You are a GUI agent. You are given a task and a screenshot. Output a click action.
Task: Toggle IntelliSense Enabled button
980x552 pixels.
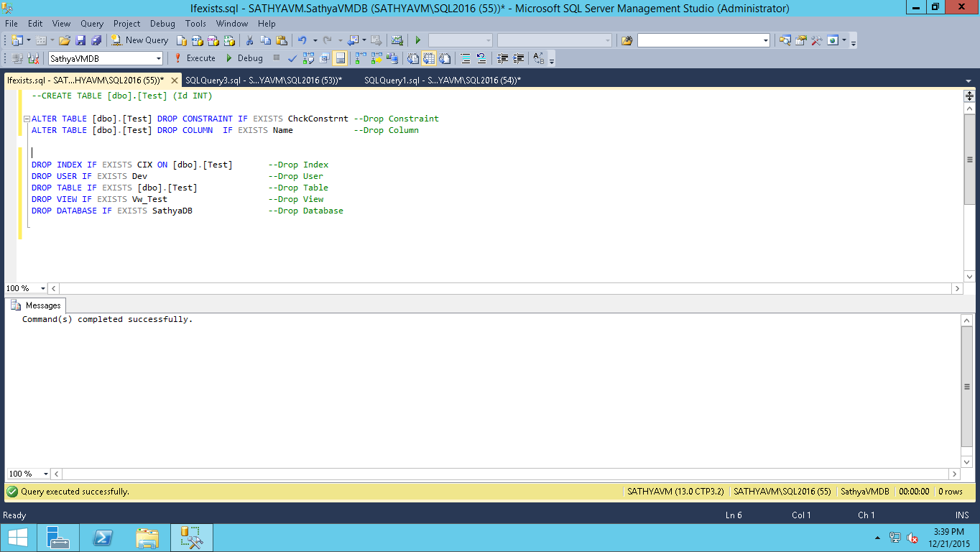(x=340, y=58)
